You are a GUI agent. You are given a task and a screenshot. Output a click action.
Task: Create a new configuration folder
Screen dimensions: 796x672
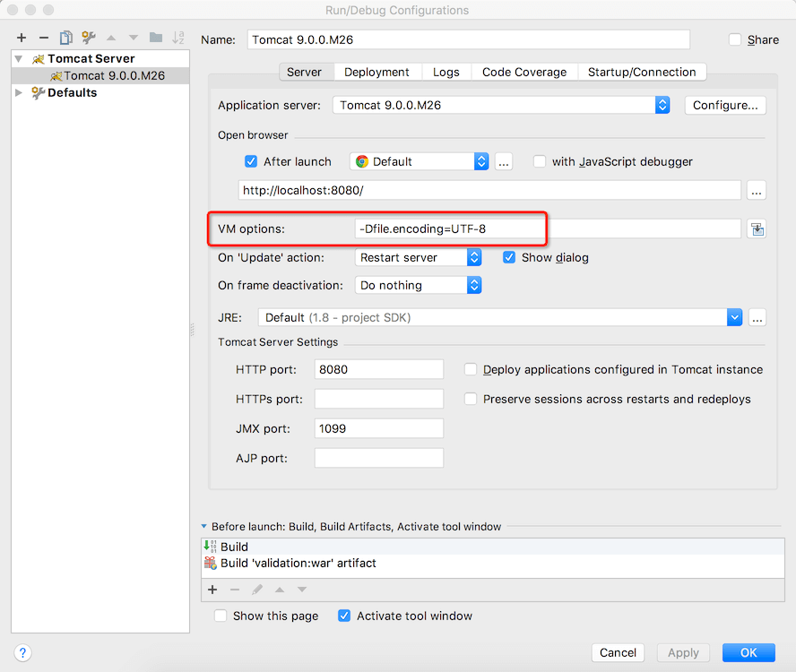click(x=156, y=38)
